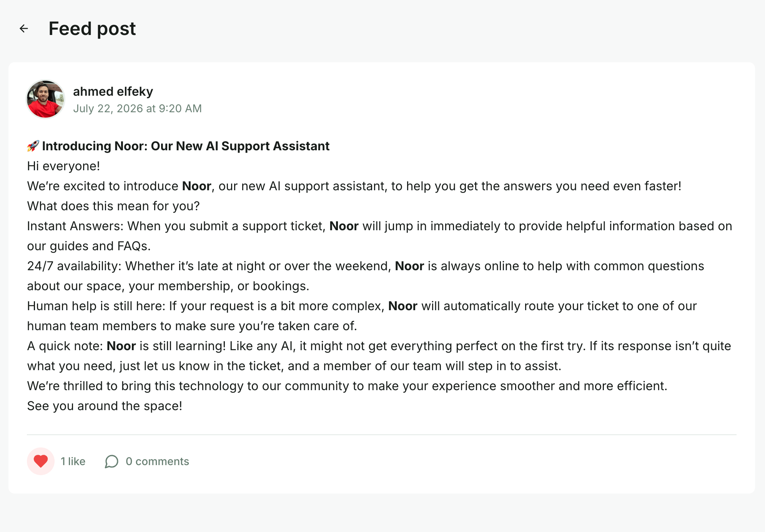
Task: Open comments via the speech bubble icon
Action: click(111, 461)
